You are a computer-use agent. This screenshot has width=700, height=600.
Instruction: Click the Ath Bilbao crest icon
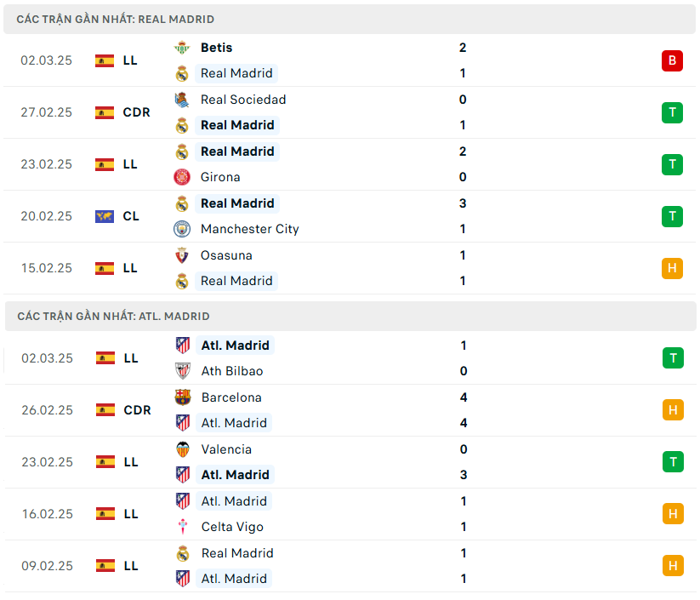[x=182, y=371]
